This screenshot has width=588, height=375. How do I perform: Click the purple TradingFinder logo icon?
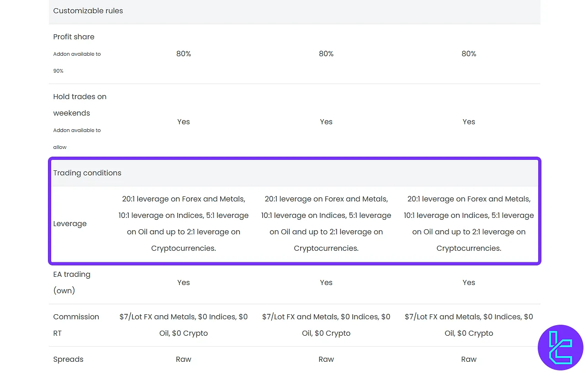click(x=561, y=348)
